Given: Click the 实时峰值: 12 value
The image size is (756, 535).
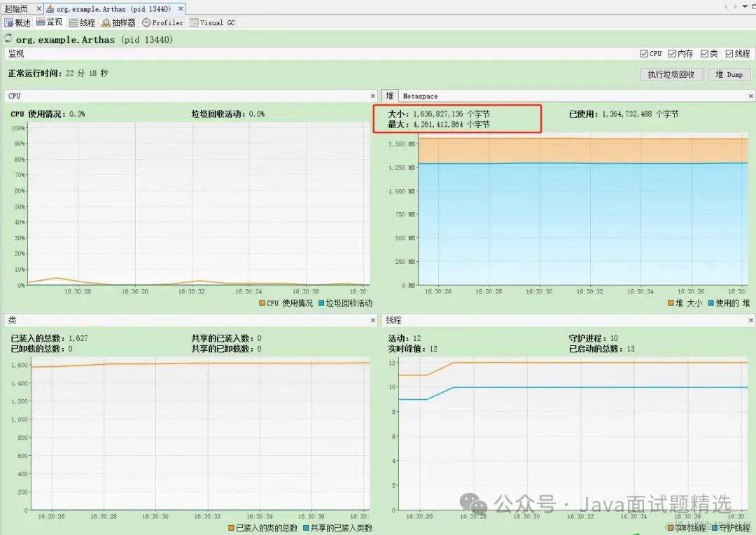Looking at the screenshot, I should (x=413, y=349).
